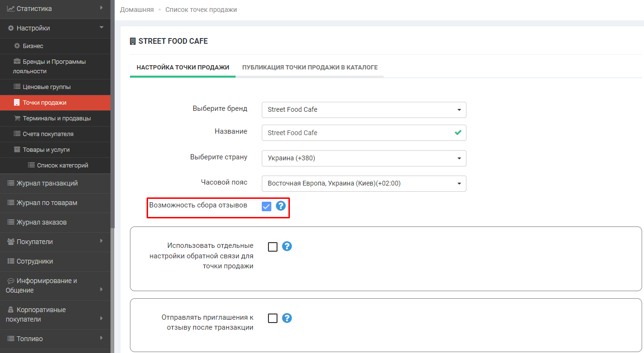Image resolution: width=644 pixels, height=353 pixels.
Task: Click help icon for separate feedback settings
Action: 287,246
